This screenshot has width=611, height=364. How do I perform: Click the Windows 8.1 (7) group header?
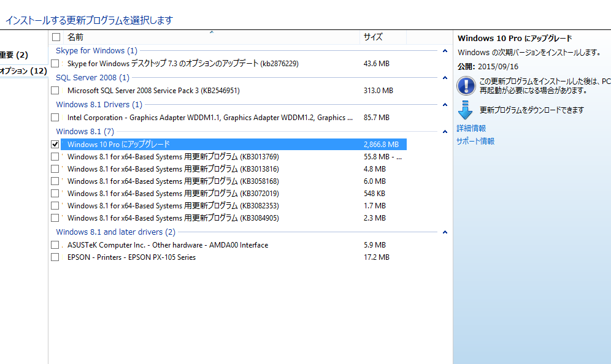click(85, 131)
